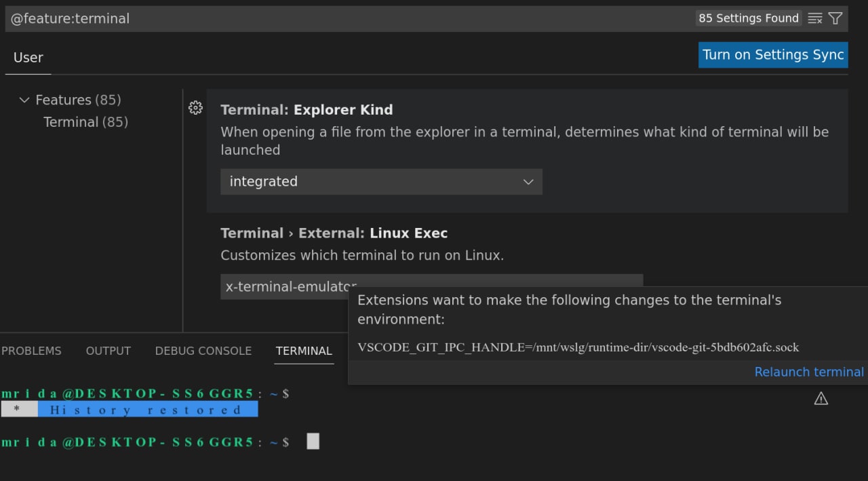Click the Explorer Kind dropdown chevron arrow
Viewport: 868px width, 481px height.
(528, 182)
